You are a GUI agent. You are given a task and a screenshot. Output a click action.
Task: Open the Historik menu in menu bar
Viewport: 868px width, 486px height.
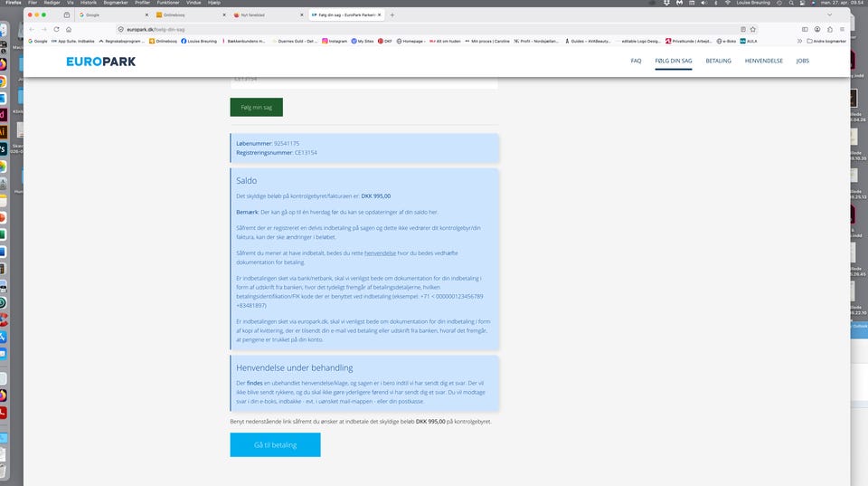pos(89,3)
